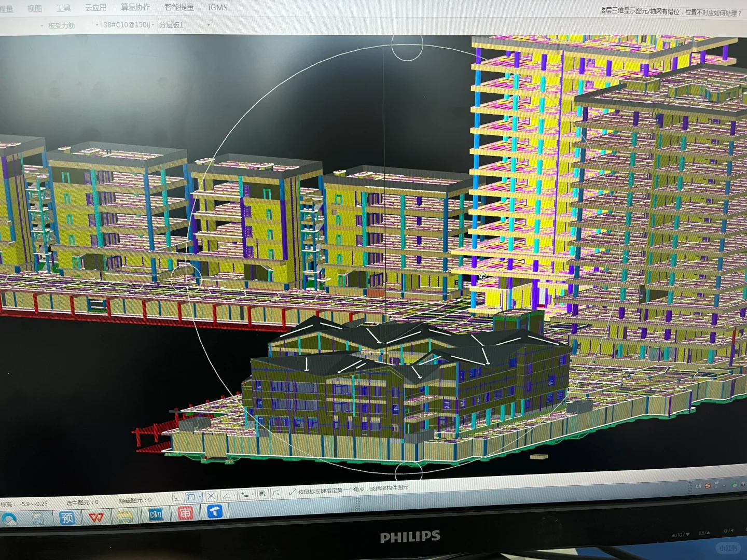Select the angle snap icon
The height and width of the screenshot is (560, 747).
[226, 496]
